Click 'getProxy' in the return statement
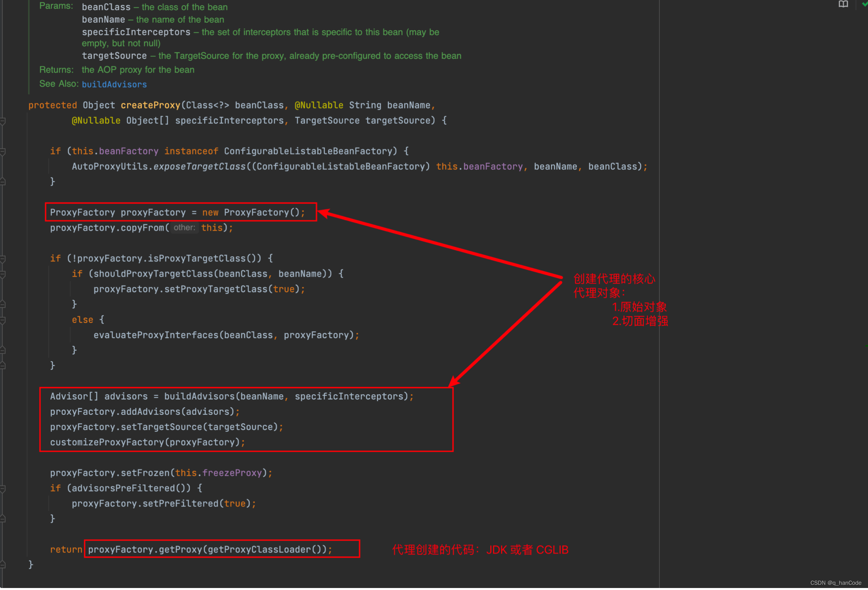Viewport: 868px width, 590px height. click(180, 549)
